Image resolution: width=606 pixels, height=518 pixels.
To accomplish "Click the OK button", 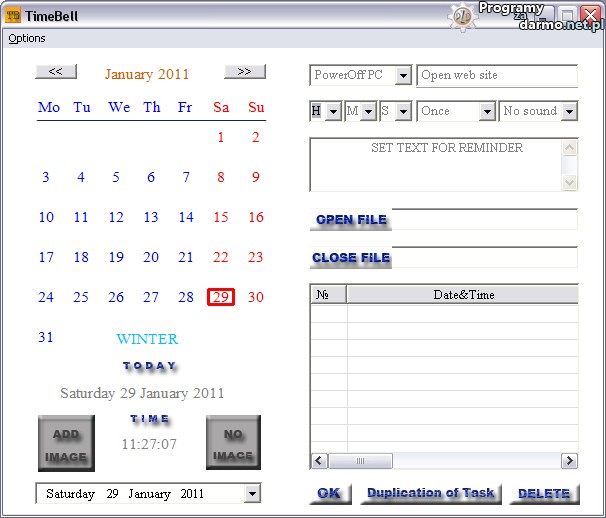I will [x=328, y=494].
